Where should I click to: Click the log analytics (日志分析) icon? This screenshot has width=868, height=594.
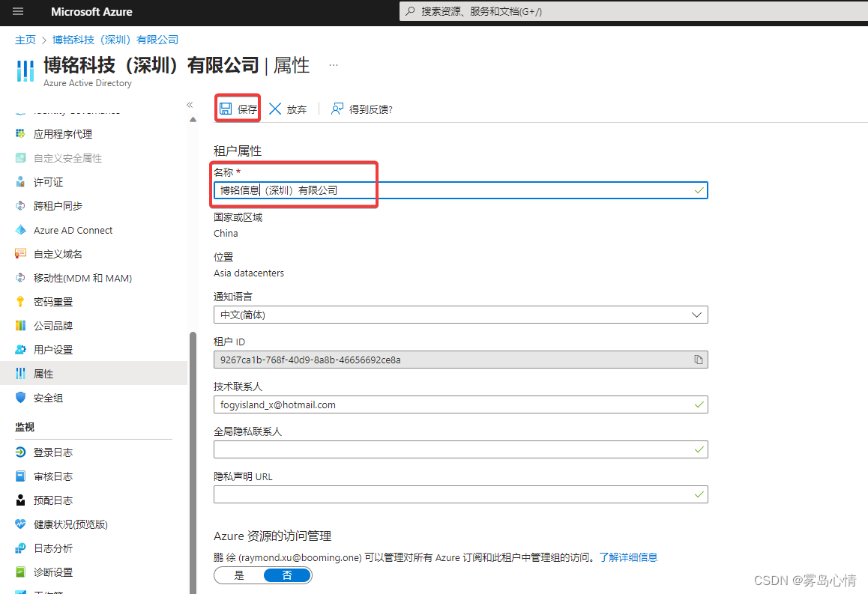[x=20, y=548]
